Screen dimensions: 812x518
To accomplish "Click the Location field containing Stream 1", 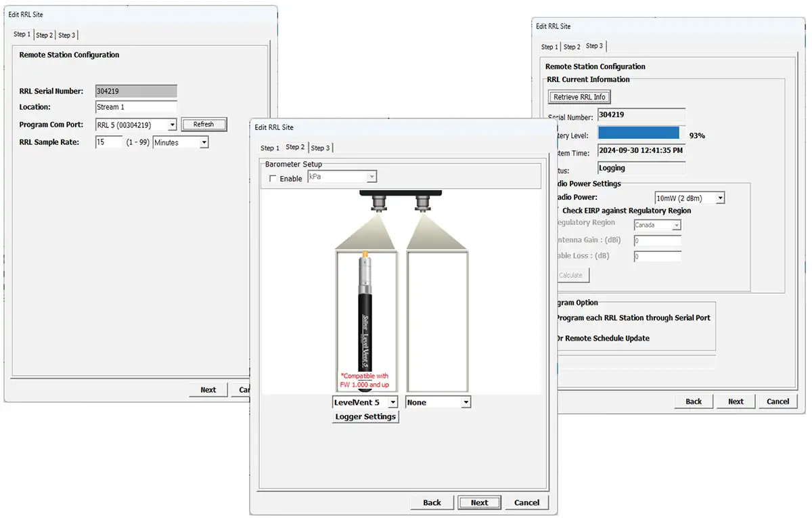I will tap(136, 107).
